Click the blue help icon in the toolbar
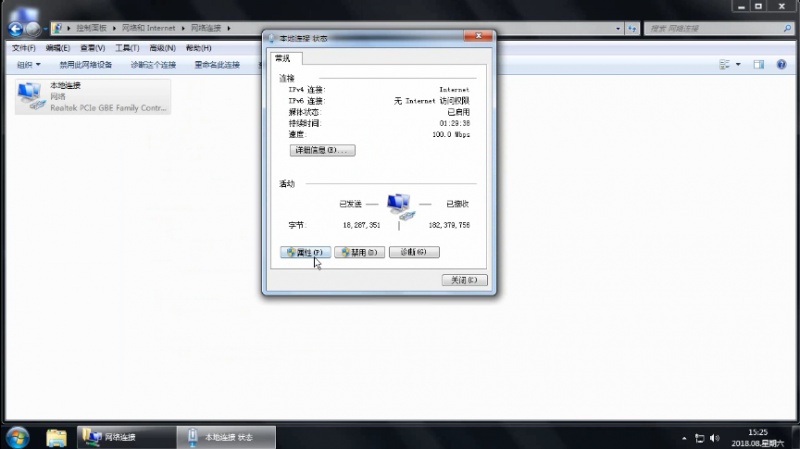The width and height of the screenshot is (800, 449). [x=781, y=64]
